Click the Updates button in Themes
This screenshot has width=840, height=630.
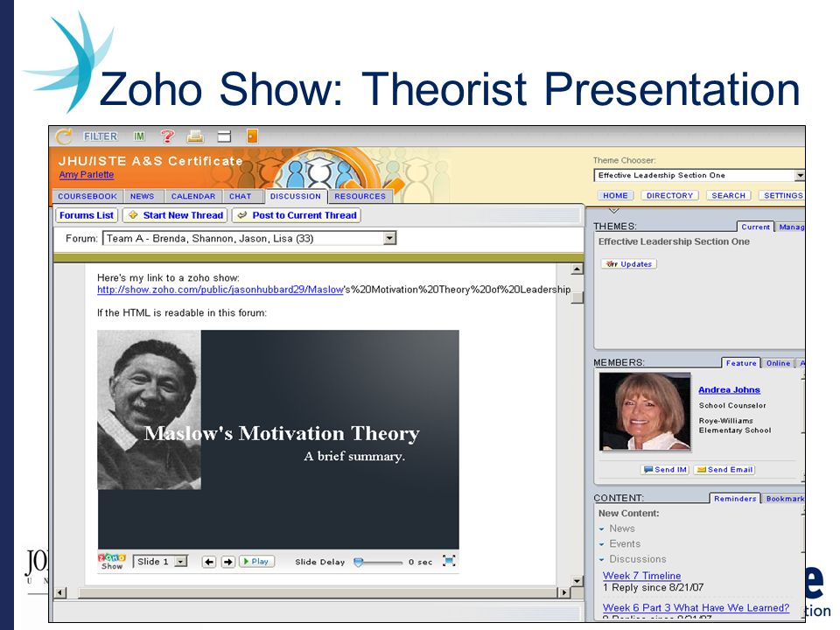629,264
